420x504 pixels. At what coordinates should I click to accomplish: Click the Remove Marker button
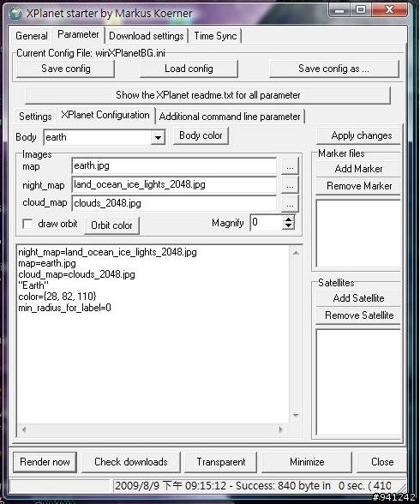point(358,186)
